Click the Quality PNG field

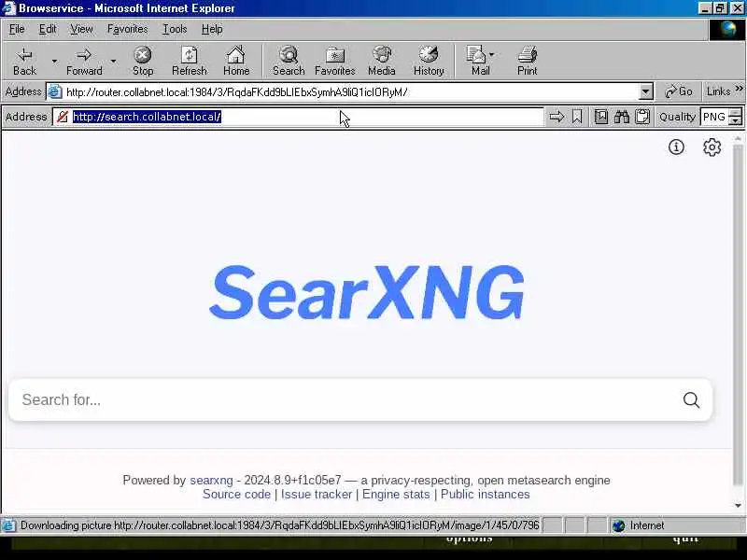(713, 117)
